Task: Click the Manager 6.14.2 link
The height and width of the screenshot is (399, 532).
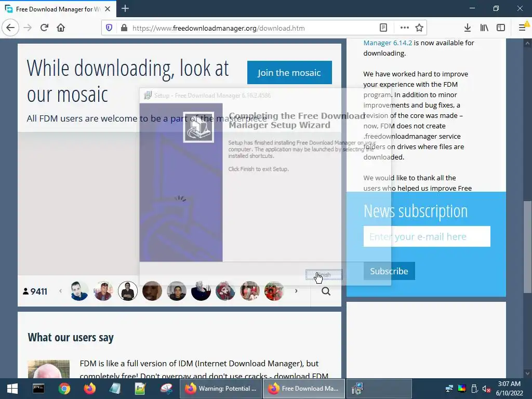Action: [x=388, y=43]
